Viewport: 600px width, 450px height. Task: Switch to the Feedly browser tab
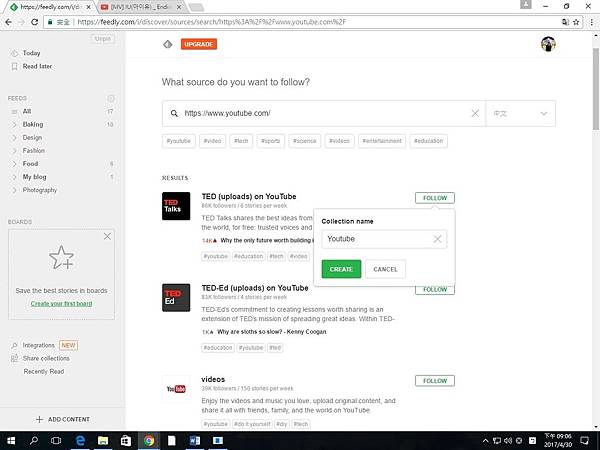[x=50, y=7]
